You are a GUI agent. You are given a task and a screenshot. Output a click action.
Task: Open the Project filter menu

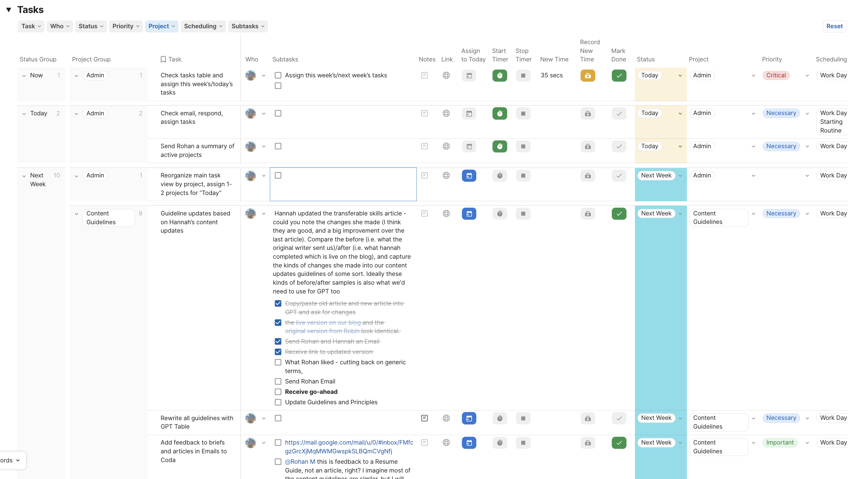click(x=161, y=26)
